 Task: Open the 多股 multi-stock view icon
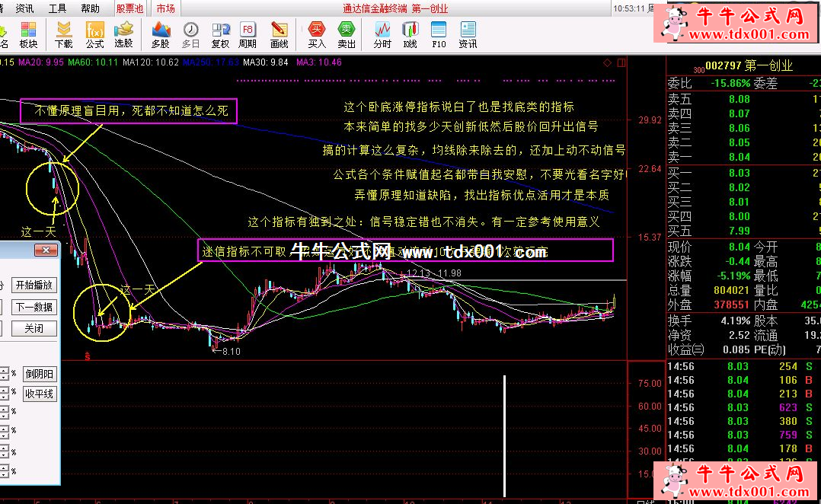pyautogui.click(x=160, y=35)
